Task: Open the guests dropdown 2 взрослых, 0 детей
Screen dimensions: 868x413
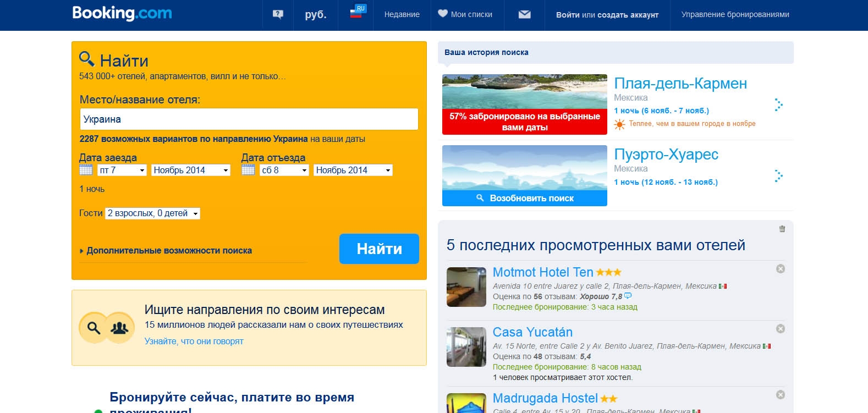Action: click(153, 213)
